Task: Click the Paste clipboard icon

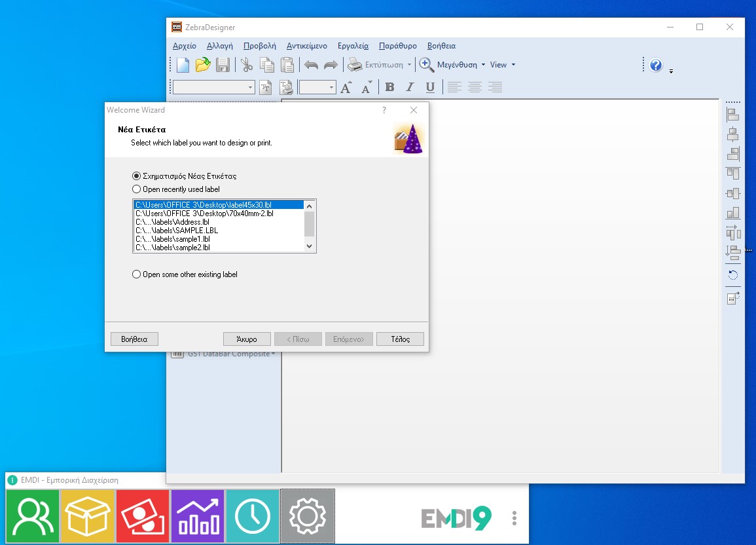Action: pos(287,65)
